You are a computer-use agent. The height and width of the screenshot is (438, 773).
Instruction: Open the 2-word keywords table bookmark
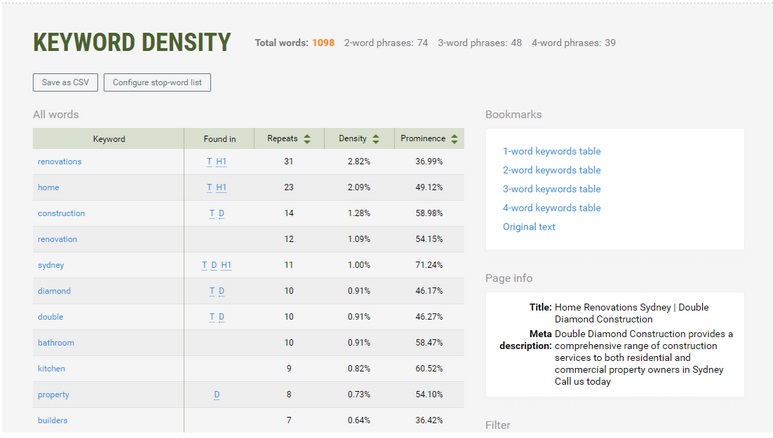pos(552,170)
